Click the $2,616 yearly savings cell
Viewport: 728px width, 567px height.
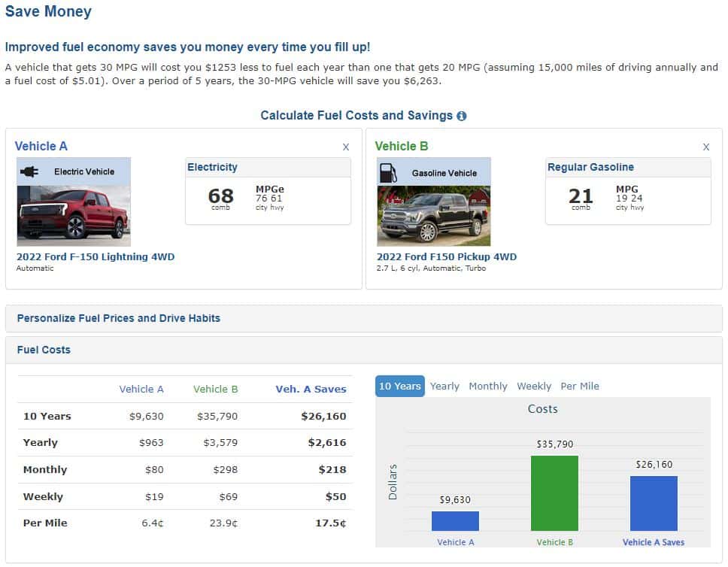pos(327,443)
